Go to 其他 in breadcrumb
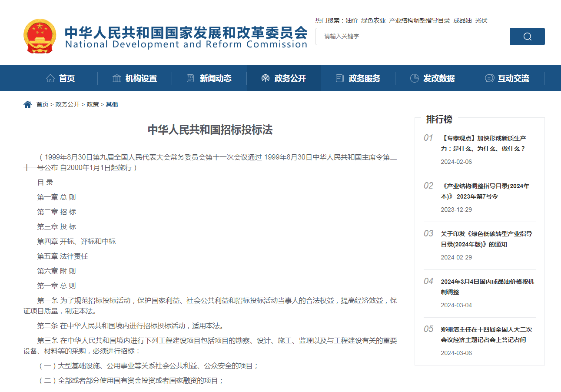This screenshot has height=392, width=561. point(112,104)
